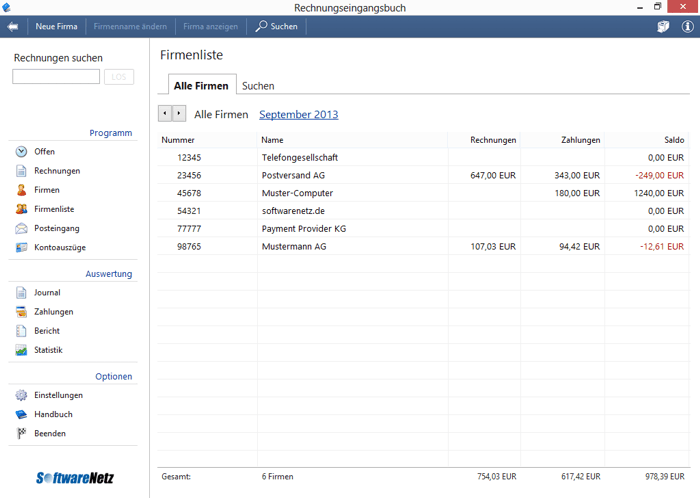Open Rechnungen document icon in sidebar

[x=21, y=171]
